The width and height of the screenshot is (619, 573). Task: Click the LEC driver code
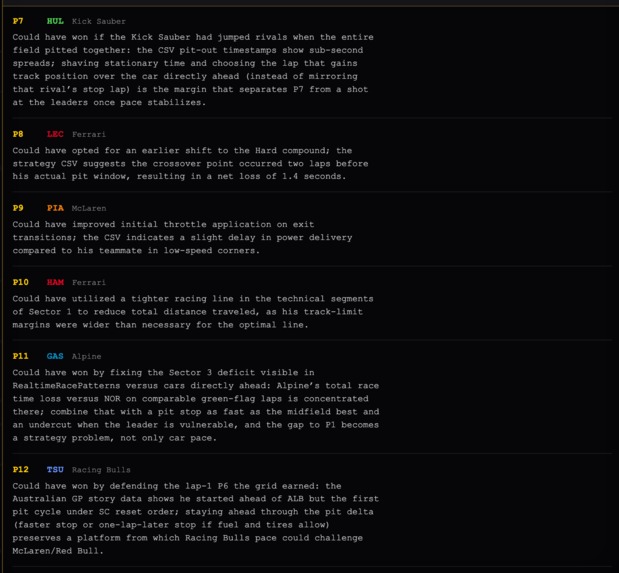tap(55, 134)
